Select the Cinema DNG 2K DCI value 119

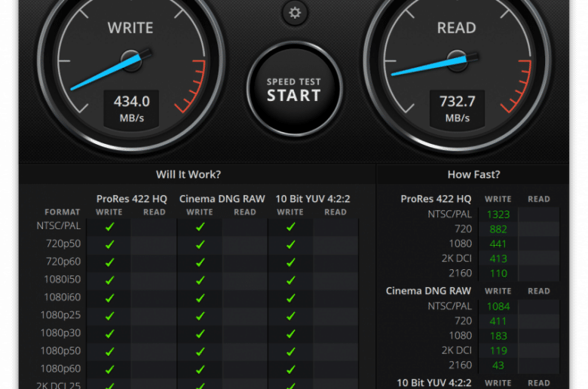pyautogui.click(x=498, y=351)
